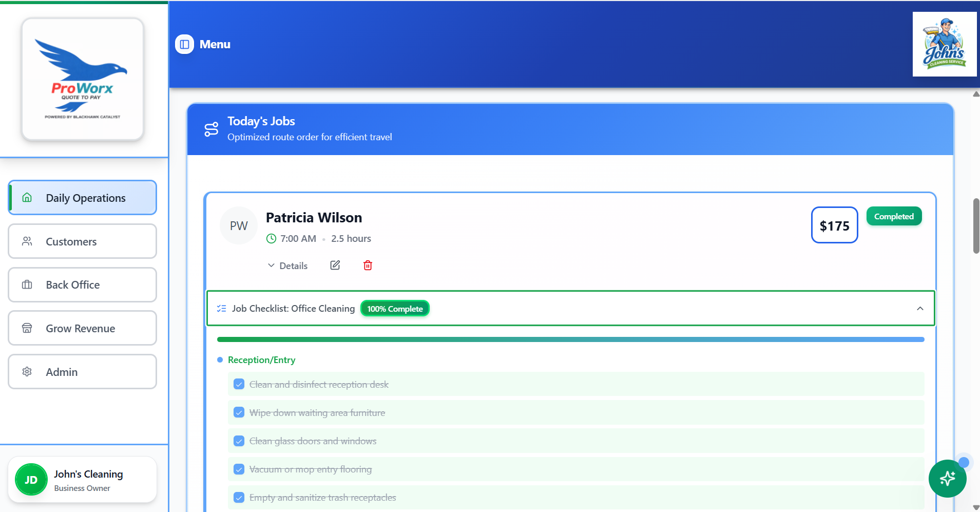This screenshot has height=512, width=980.
Task: Click the Back Office briefcase icon
Action: click(x=27, y=285)
